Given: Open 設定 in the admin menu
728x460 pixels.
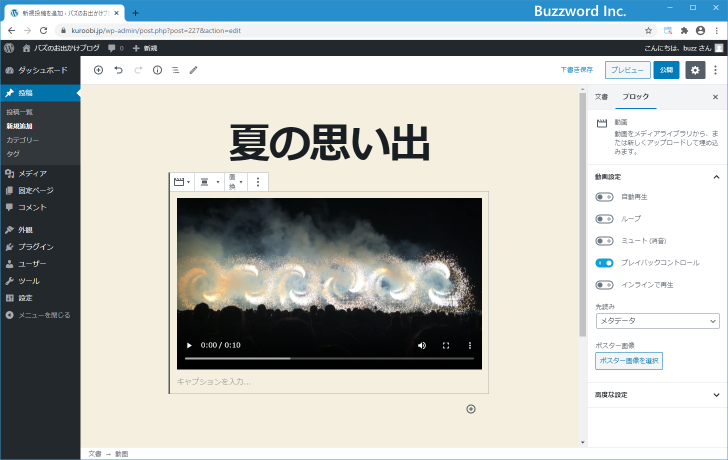Looking at the screenshot, I should (40, 298).
